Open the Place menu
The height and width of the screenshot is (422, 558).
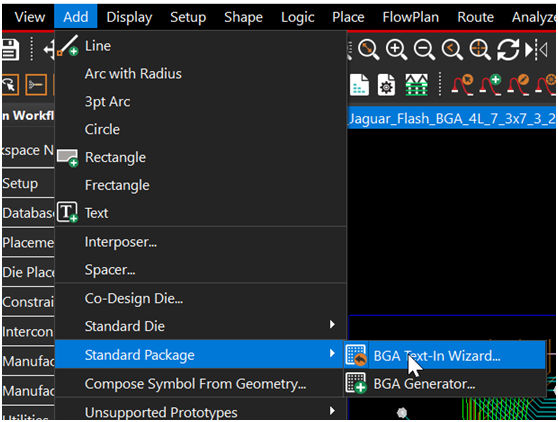[348, 17]
